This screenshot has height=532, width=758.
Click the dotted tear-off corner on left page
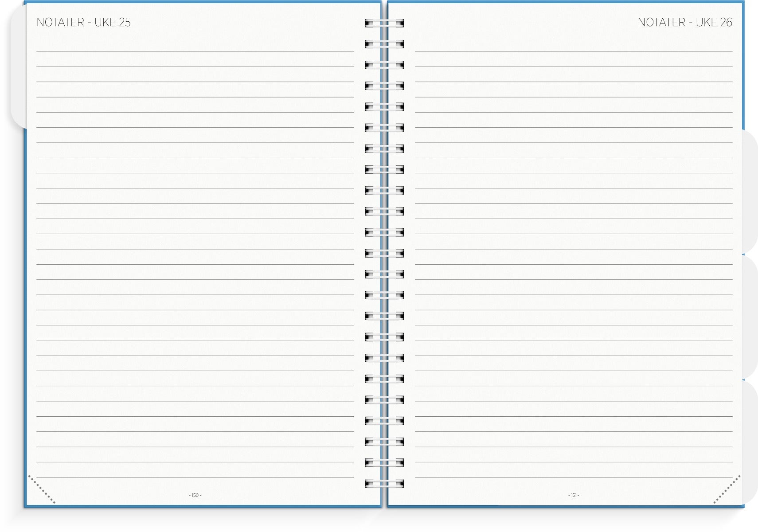(x=41, y=489)
